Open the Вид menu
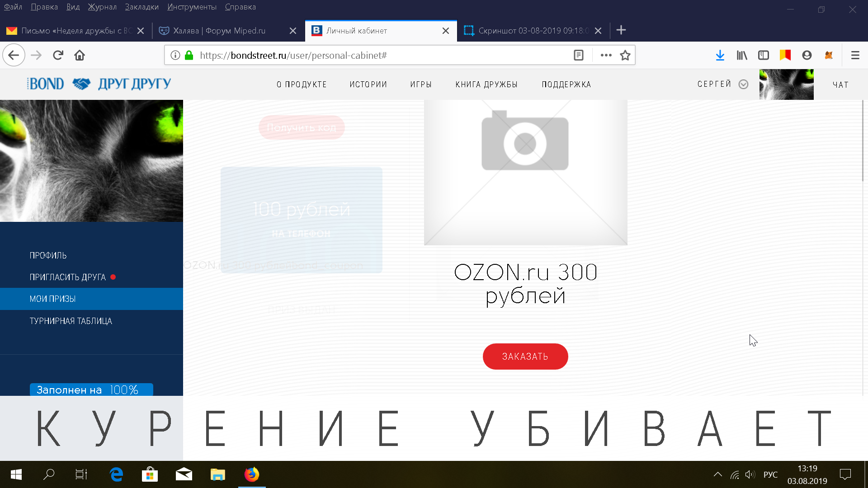This screenshot has height=488, width=868. (x=73, y=7)
